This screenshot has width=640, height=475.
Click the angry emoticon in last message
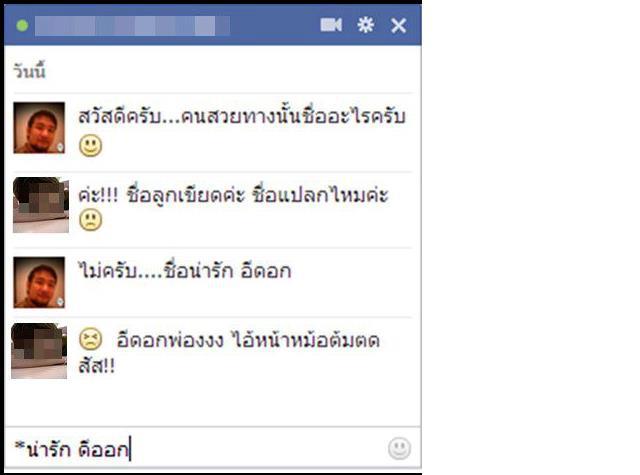(90, 339)
